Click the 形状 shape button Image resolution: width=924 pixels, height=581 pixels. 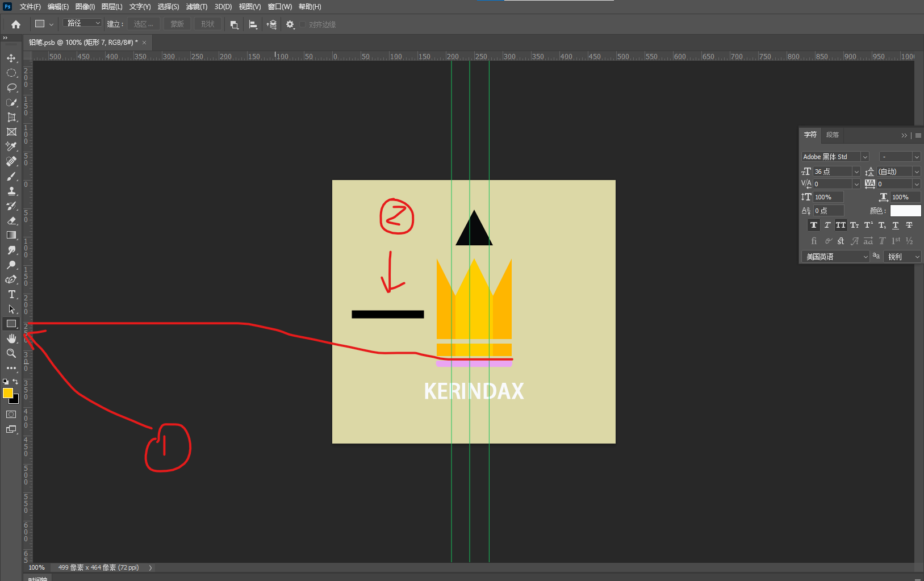pos(208,24)
